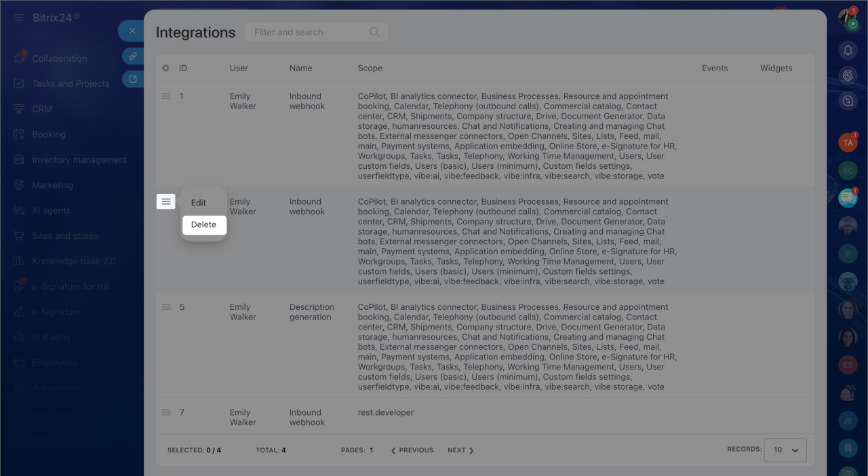The image size is (868, 476).
Task: Open the actions menu for integration ID 1
Action: tap(166, 96)
